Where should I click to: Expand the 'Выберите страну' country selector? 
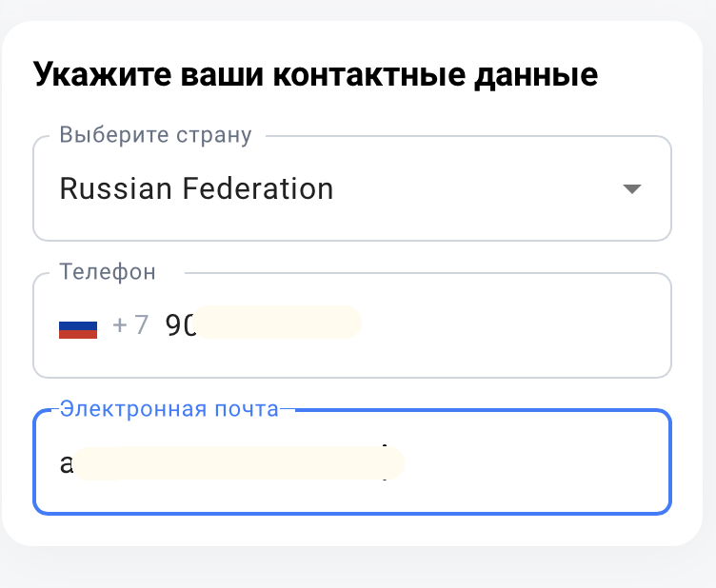click(x=352, y=188)
